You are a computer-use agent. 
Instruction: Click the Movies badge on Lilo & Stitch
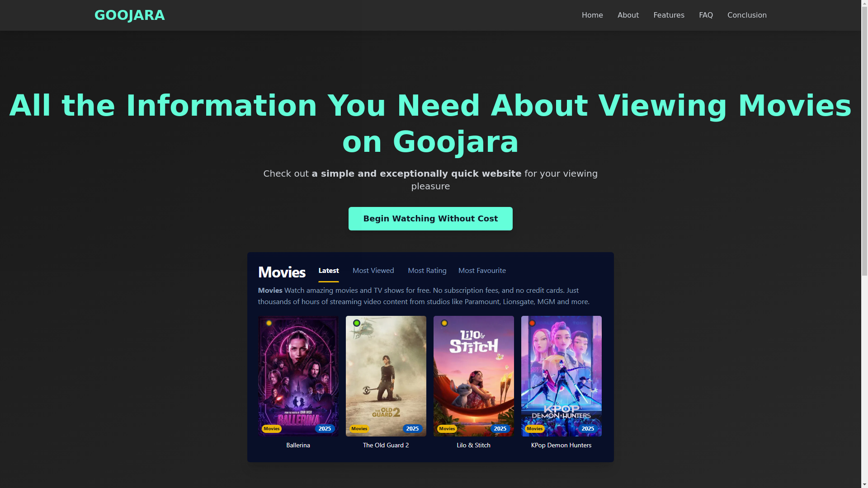pyautogui.click(x=447, y=429)
